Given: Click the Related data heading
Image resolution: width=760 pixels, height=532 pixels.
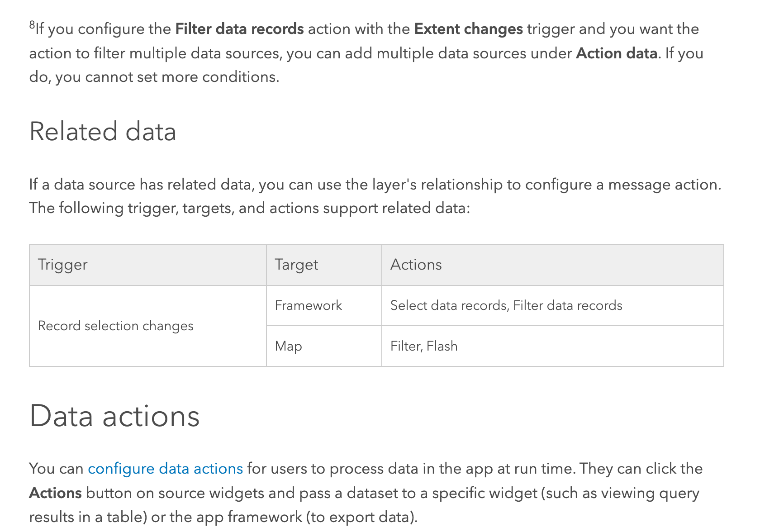Looking at the screenshot, I should [103, 132].
